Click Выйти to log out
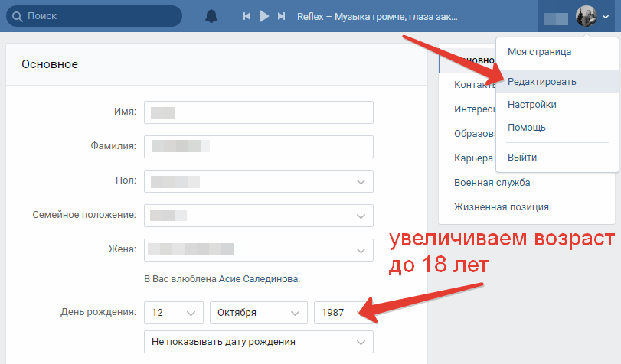The height and width of the screenshot is (364, 621). click(522, 157)
